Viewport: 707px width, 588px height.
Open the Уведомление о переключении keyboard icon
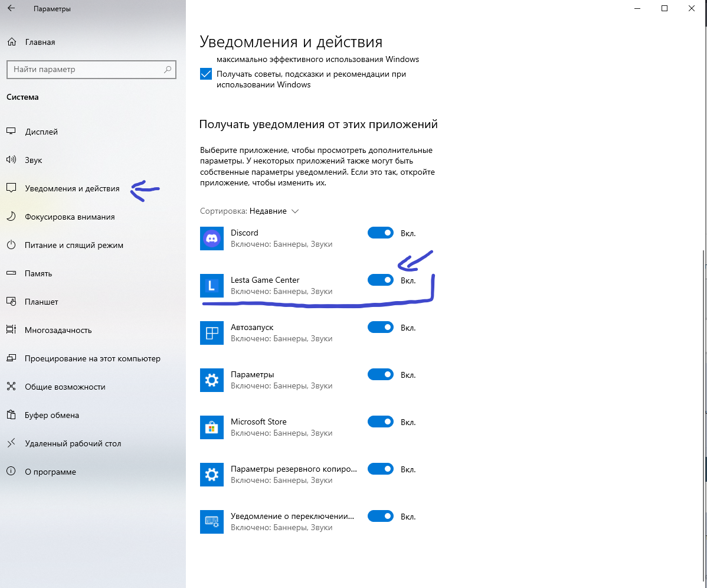(212, 522)
